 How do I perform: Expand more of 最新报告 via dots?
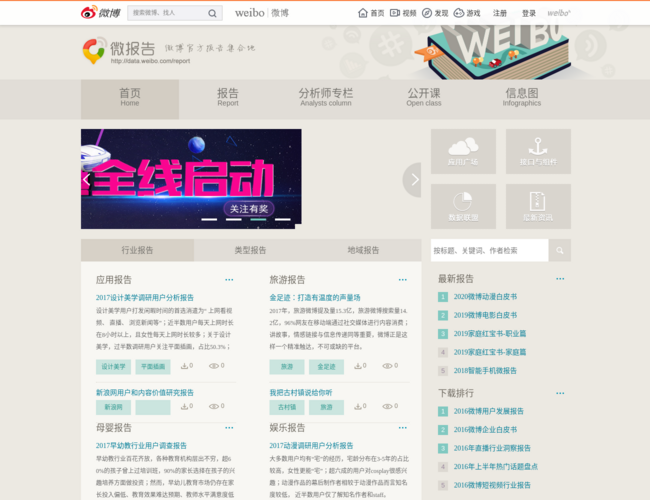560,279
